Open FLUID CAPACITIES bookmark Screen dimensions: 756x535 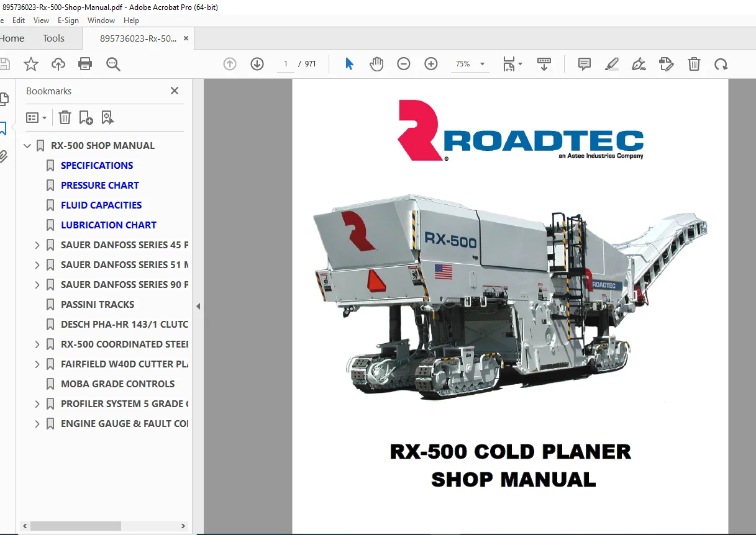tap(101, 205)
